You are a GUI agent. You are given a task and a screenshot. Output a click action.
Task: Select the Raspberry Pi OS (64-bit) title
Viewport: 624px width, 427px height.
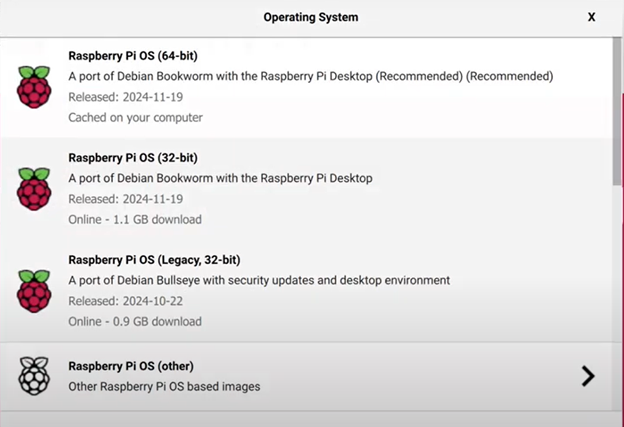click(133, 56)
